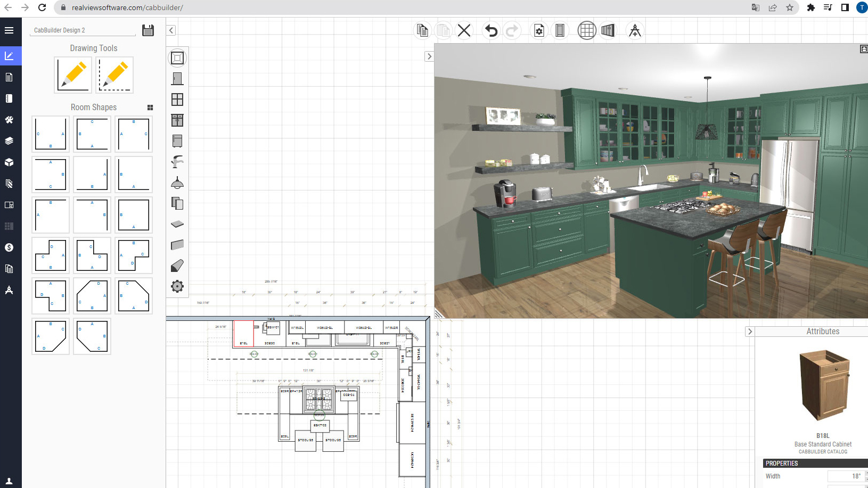This screenshot has width=868, height=488.
Task: Open the hamburger main menu
Action: point(9,30)
